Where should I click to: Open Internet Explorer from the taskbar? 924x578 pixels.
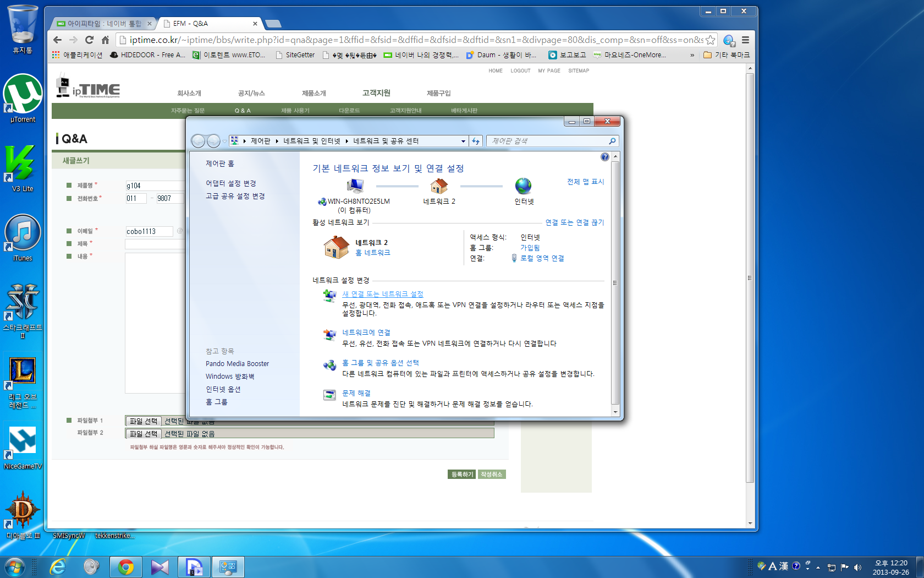click(57, 567)
